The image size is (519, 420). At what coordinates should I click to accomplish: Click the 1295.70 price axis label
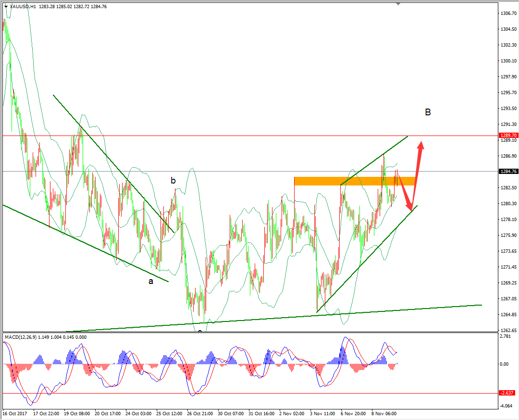(509, 93)
